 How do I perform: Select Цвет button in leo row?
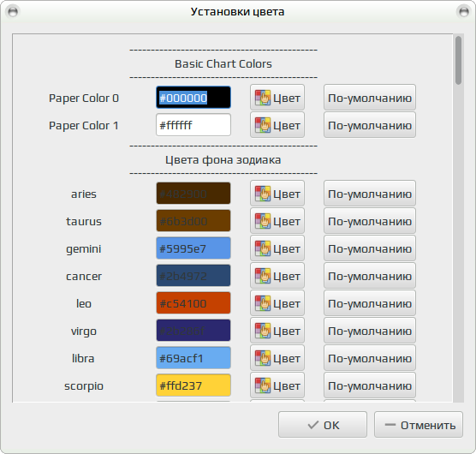277,303
